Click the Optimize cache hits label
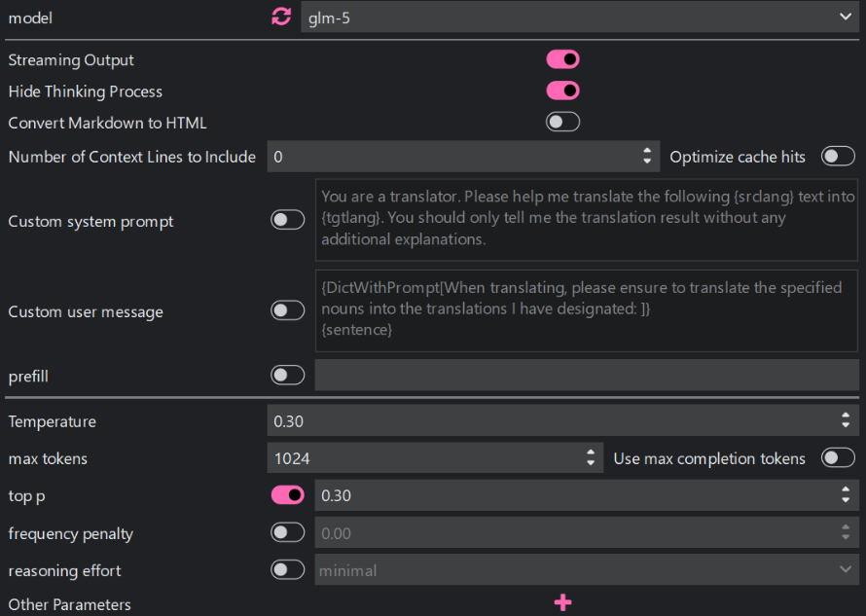 tap(738, 157)
